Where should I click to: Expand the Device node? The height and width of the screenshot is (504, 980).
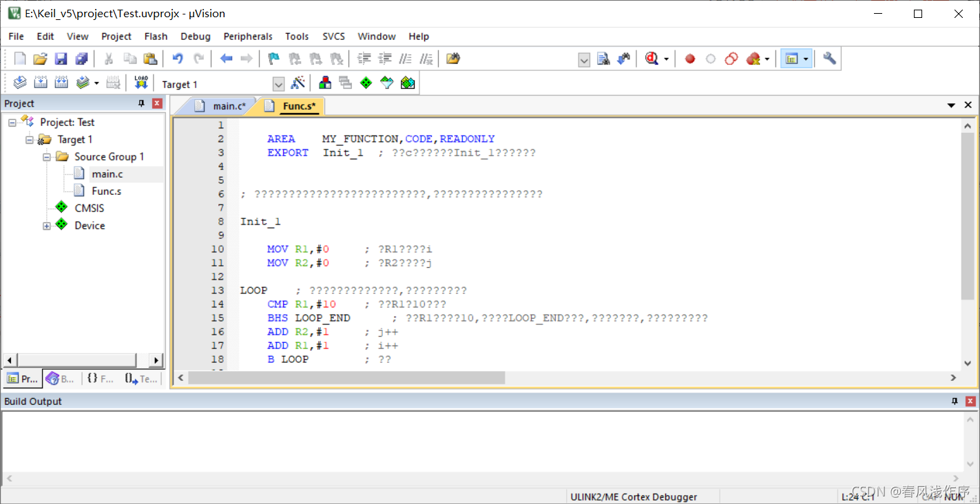(x=47, y=226)
